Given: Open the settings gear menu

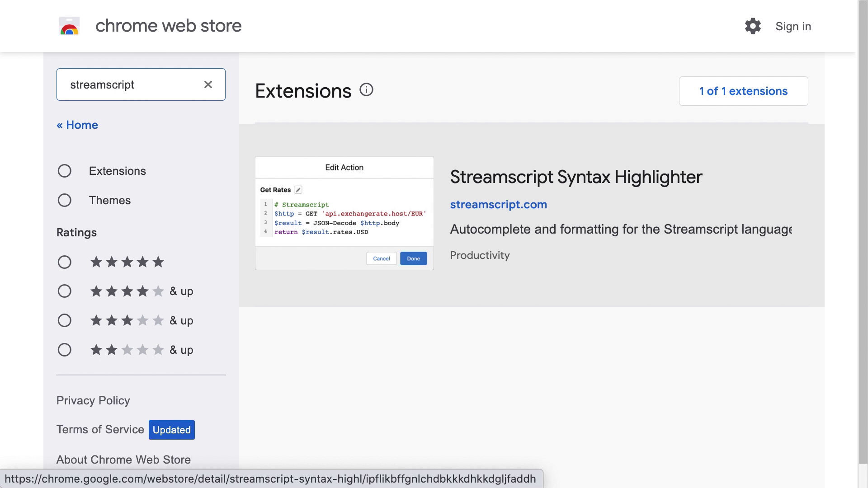Looking at the screenshot, I should click(753, 26).
